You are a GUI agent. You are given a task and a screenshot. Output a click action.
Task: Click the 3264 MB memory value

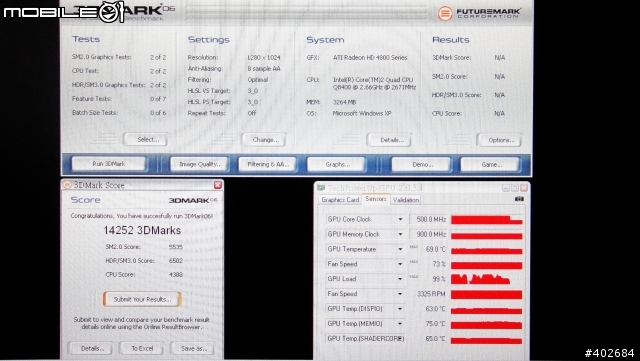tap(345, 102)
